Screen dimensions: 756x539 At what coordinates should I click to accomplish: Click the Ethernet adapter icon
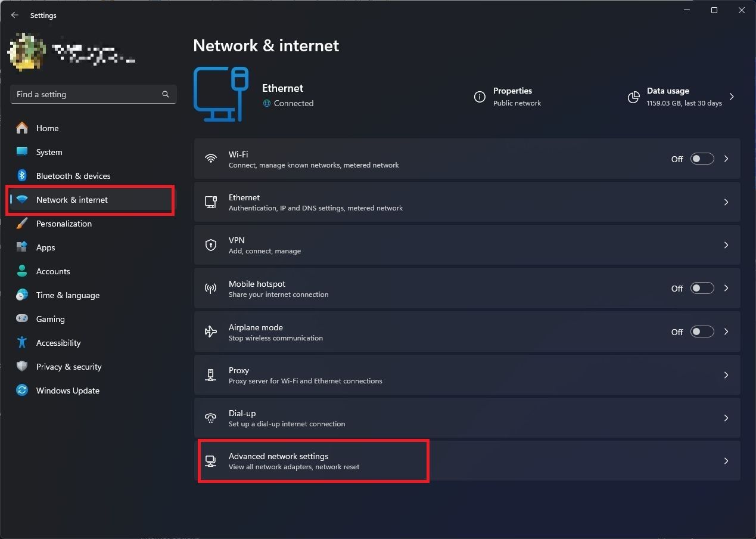point(210,202)
